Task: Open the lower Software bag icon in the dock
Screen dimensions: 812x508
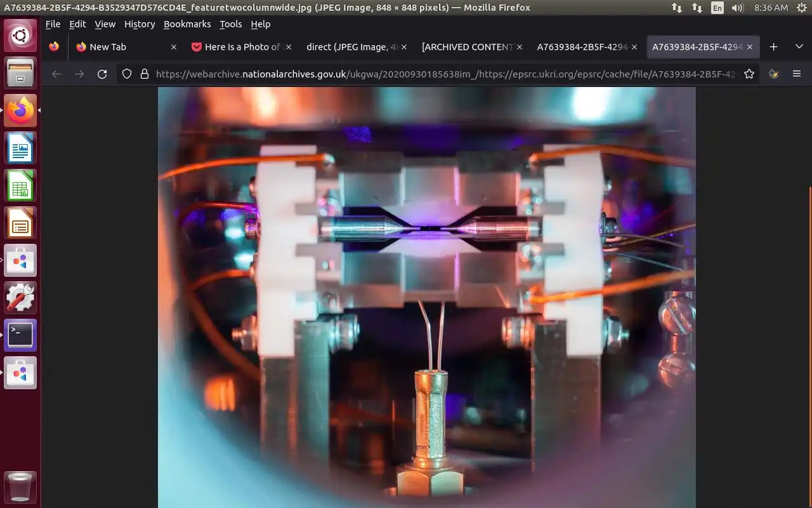Action: [20, 373]
